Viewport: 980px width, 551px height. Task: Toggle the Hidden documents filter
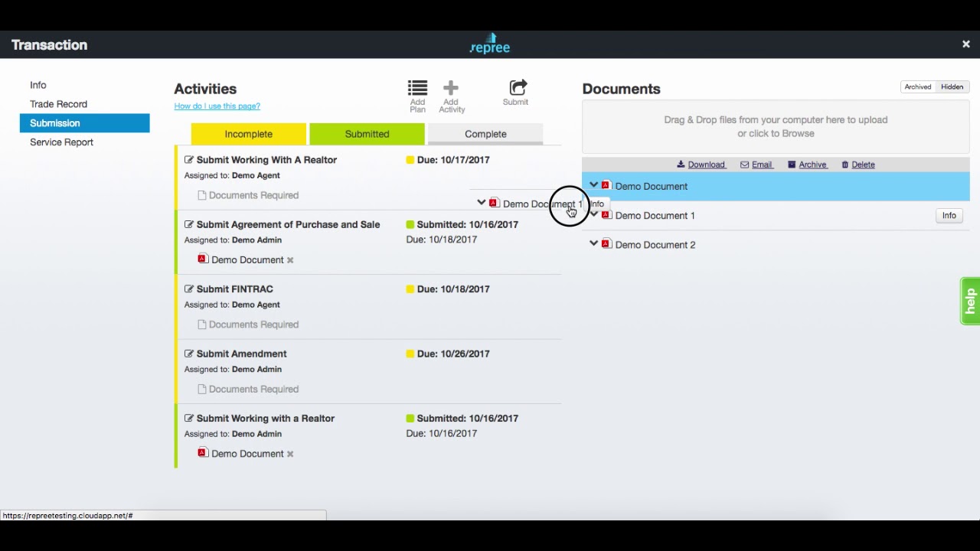pyautogui.click(x=952, y=87)
